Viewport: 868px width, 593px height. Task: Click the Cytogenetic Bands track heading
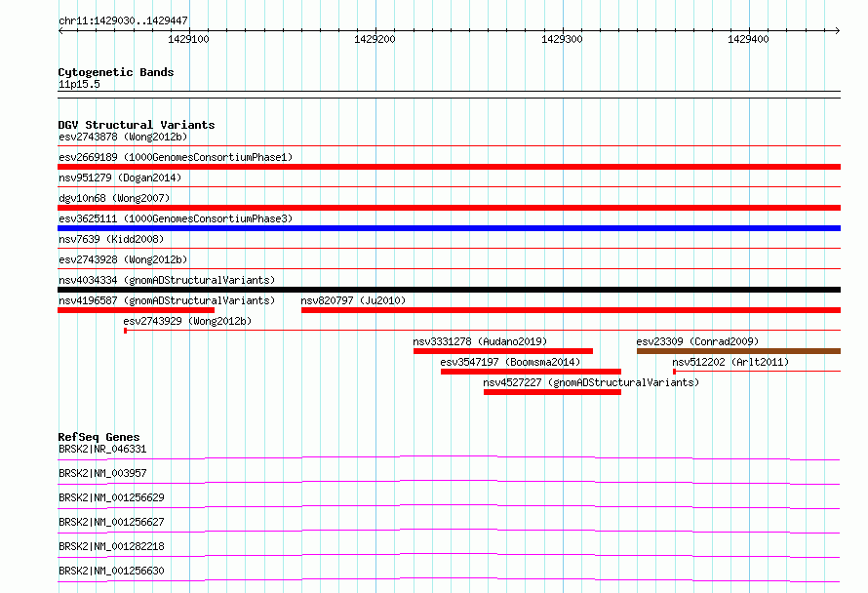116,72
